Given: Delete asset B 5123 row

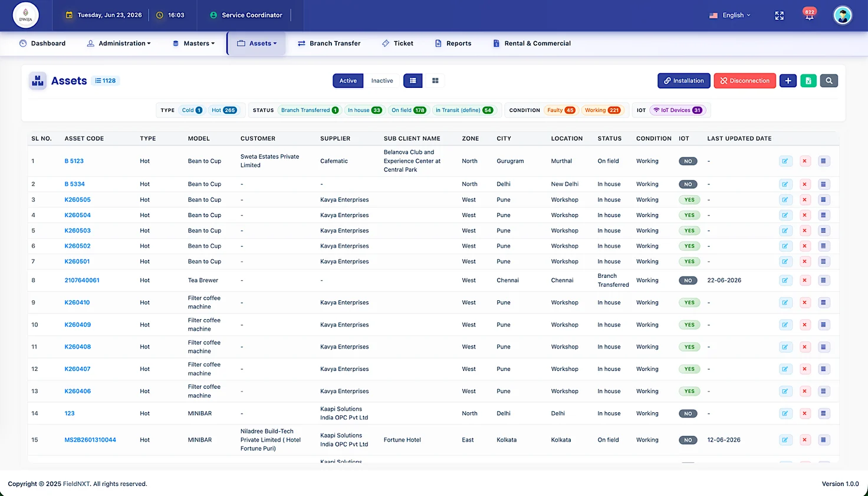Looking at the screenshot, I should click(x=805, y=161).
